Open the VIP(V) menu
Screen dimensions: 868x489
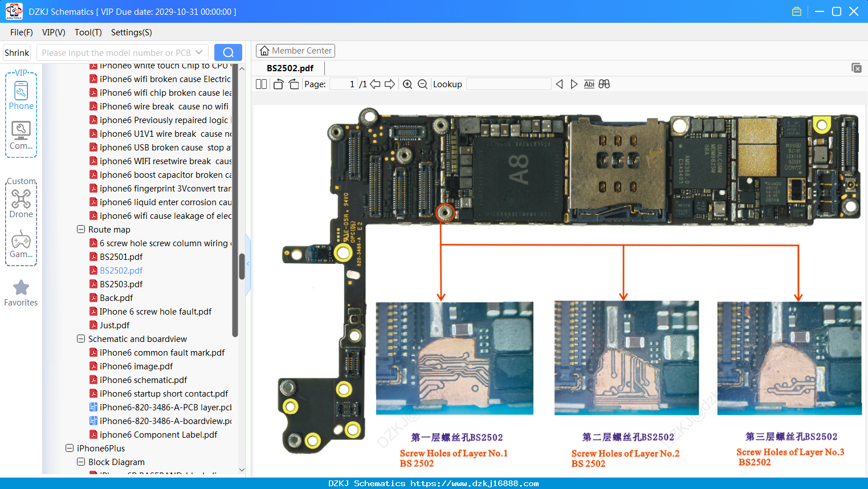point(54,32)
